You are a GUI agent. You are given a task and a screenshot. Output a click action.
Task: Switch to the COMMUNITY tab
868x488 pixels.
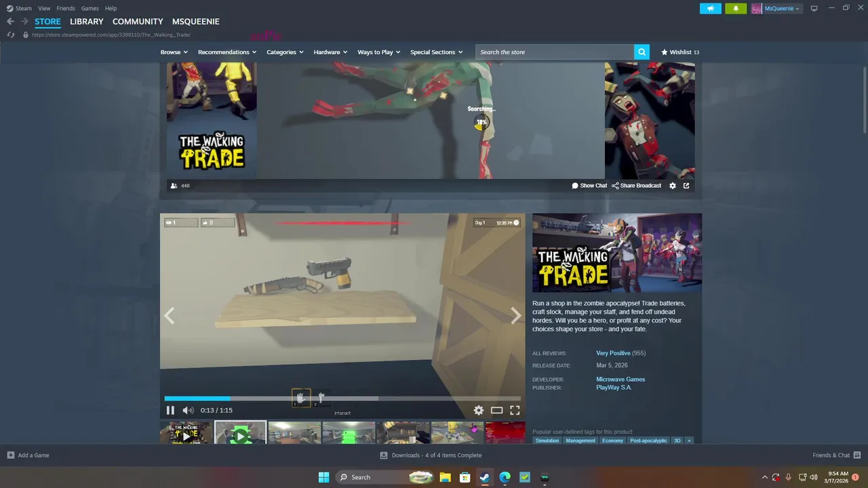click(138, 22)
